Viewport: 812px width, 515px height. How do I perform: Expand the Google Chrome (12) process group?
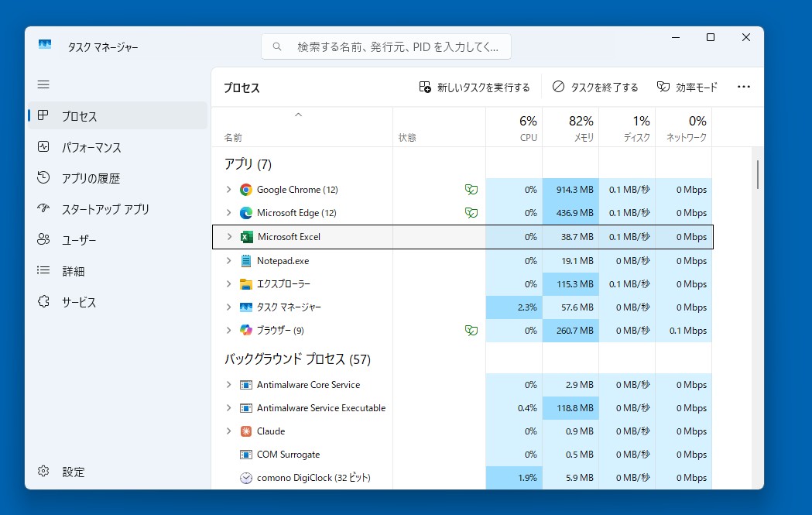[x=228, y=190]
